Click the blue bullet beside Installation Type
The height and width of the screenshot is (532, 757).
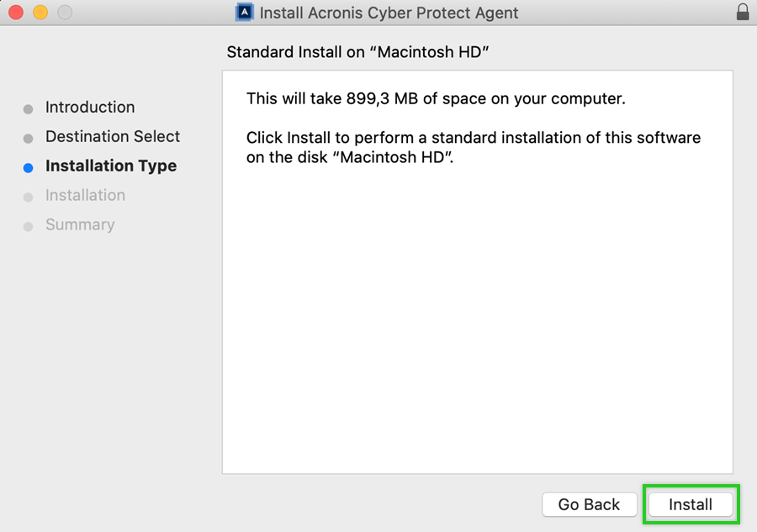click(x=28, y=167)
